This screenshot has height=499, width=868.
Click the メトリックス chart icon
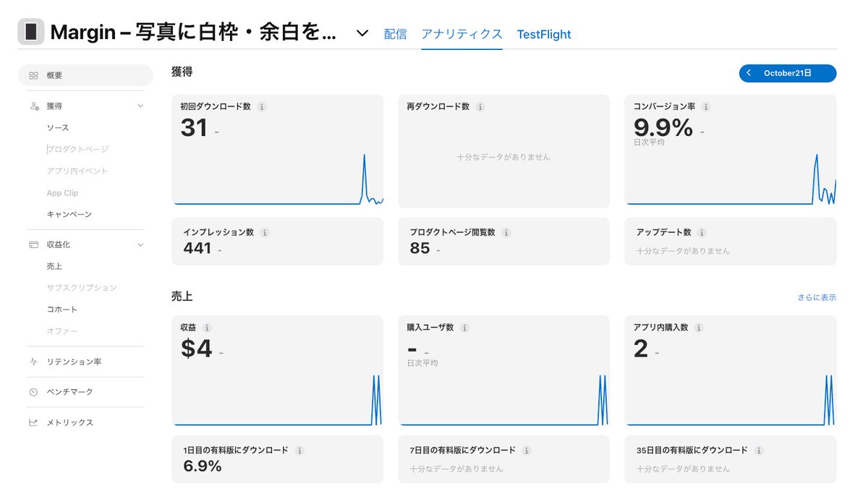coord(34,422)
